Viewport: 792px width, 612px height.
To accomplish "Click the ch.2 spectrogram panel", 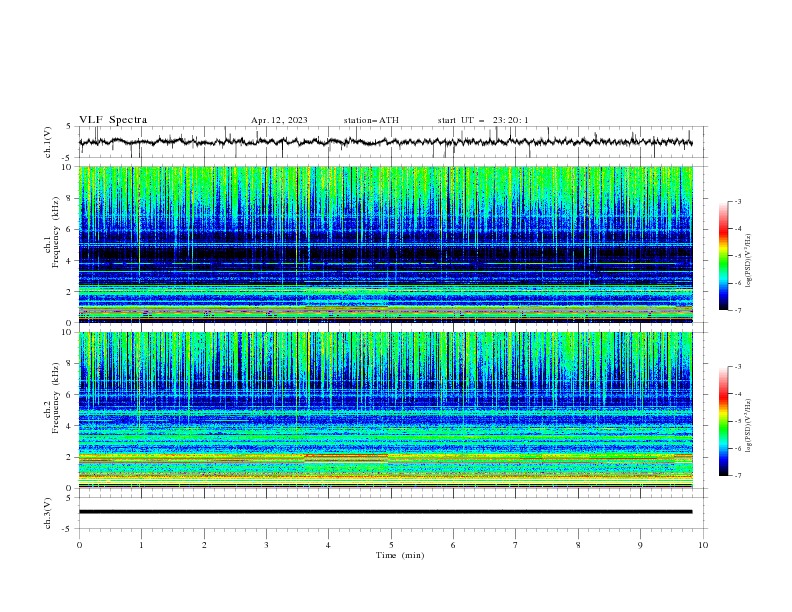I will (385, 410).
